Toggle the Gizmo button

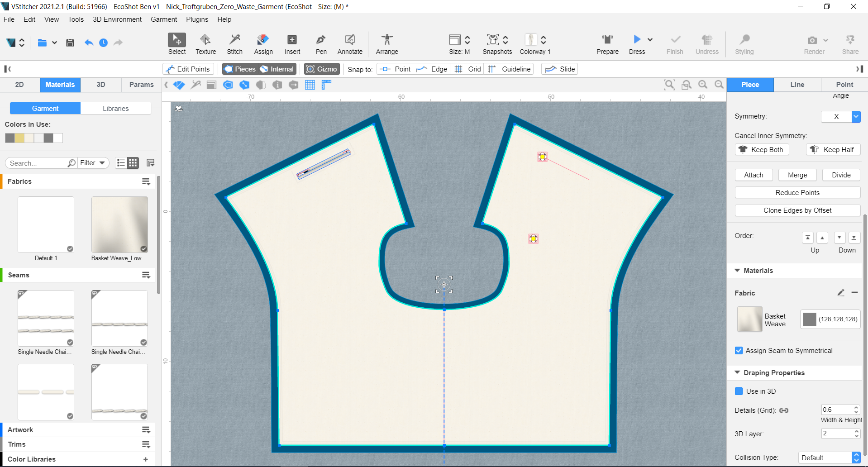[322, 69]
